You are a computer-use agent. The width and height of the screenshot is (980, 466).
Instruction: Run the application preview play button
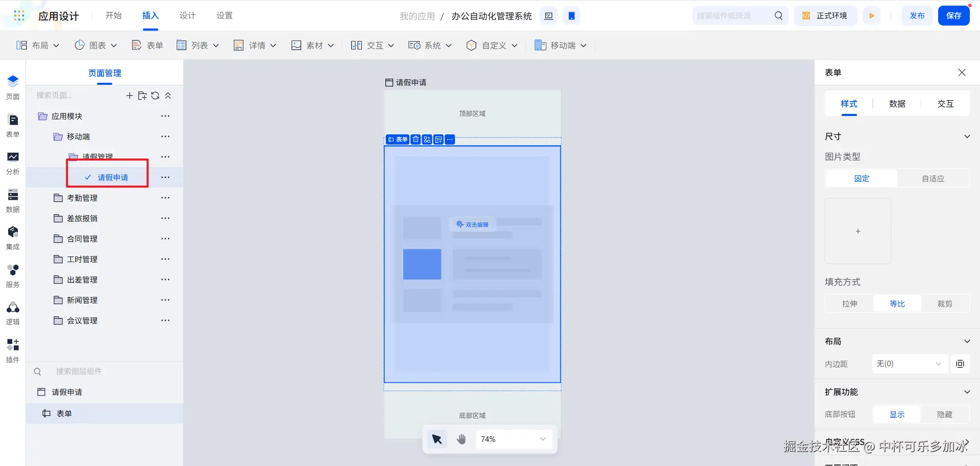coord(872,16)
